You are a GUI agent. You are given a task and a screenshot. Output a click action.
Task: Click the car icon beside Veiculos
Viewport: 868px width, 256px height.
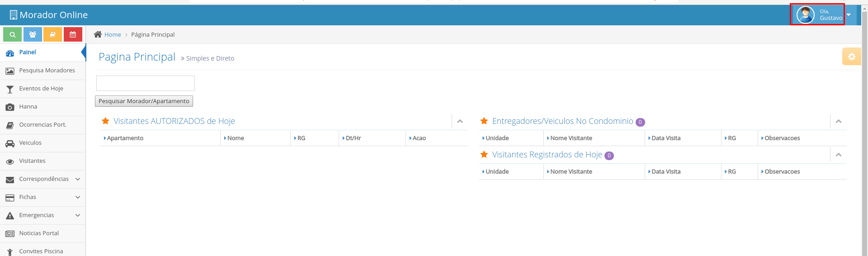[x=10, y=143]
